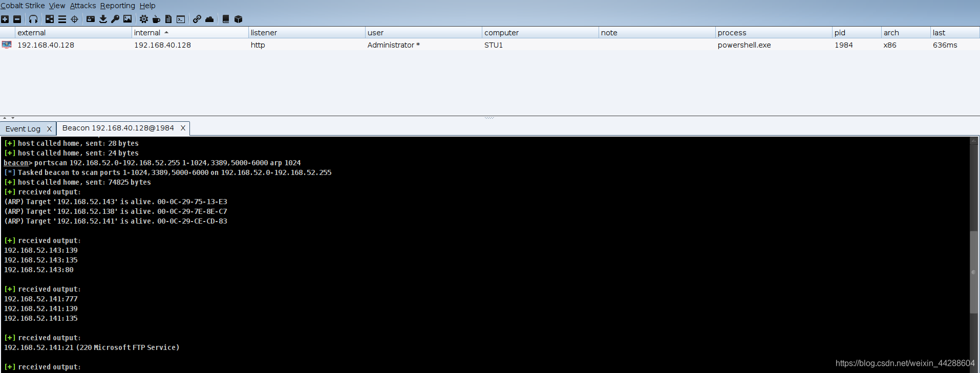980x373 pixels.
Task: Open the Help menu
Action: click(147, 6)
